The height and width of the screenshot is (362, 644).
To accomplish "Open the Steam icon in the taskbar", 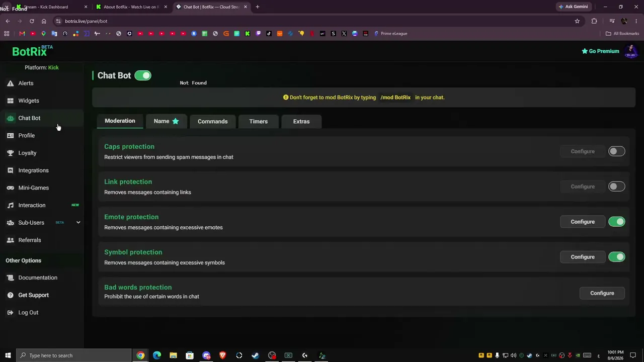I will [255, 355].
